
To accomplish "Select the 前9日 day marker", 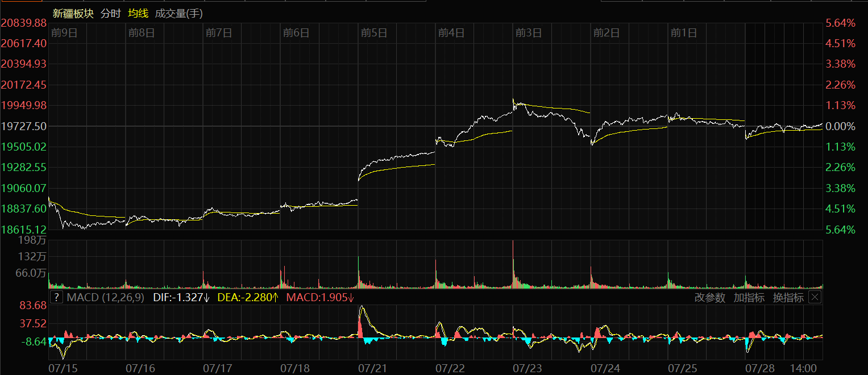I will click(64, 33).
